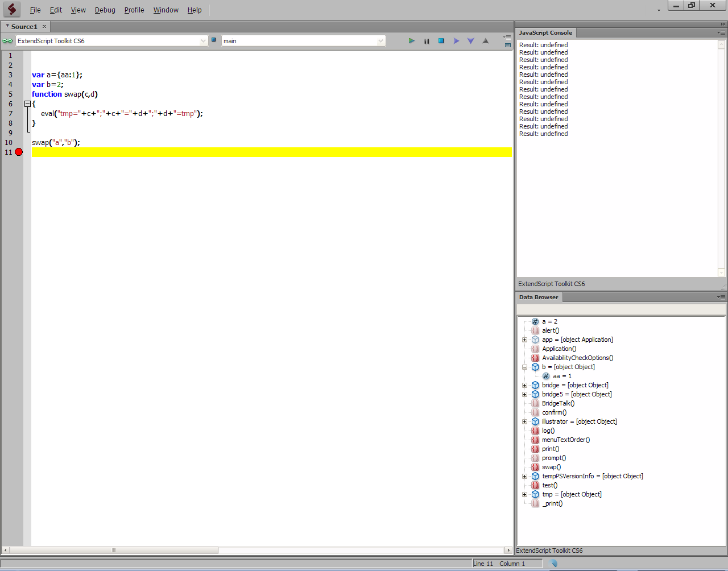This screenshot has width=728, height=571.
Task: Expand the tmp object tree node
Action: 525,495
